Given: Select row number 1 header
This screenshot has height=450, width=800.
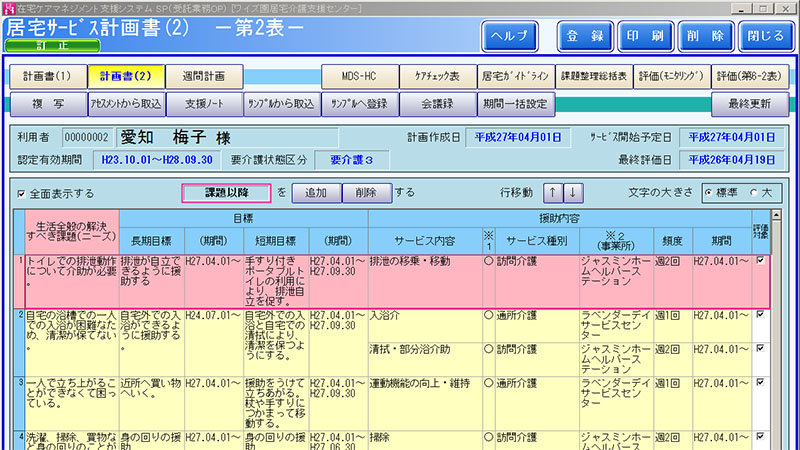Looking at the screenshot, I should click(19, 281).
